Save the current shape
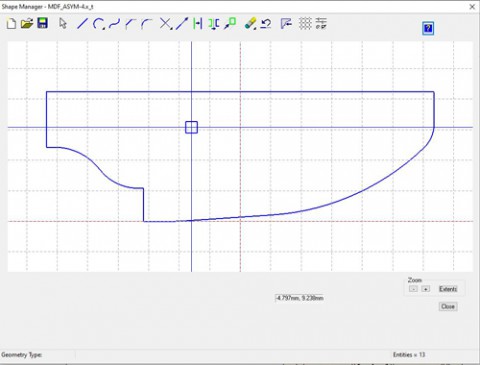The height and width of the screenshot is (365, 480). [42, 23]
